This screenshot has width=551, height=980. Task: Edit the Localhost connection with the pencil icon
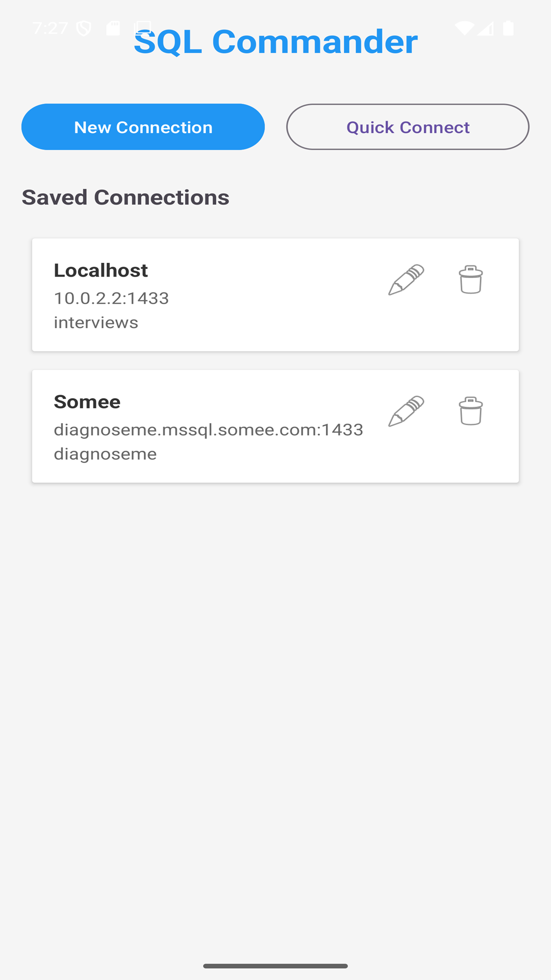406,280
